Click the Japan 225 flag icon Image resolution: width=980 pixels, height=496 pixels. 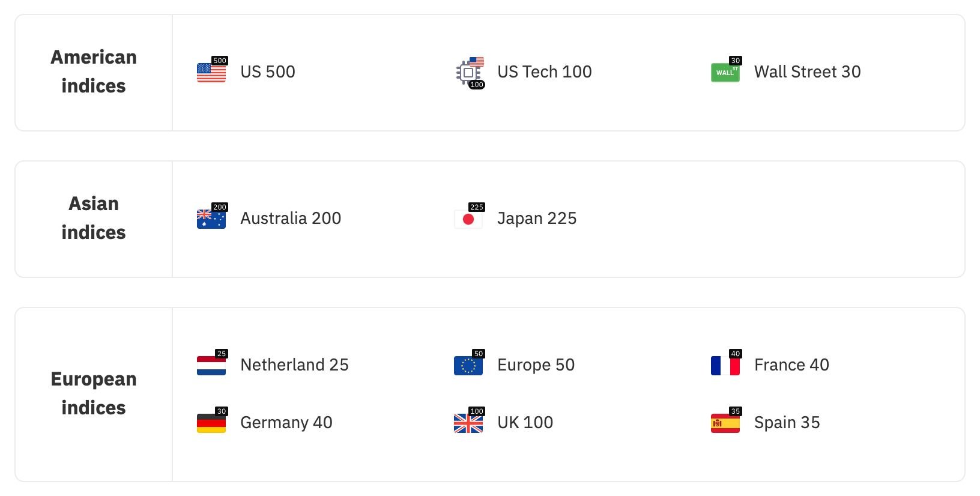point(468,219)
